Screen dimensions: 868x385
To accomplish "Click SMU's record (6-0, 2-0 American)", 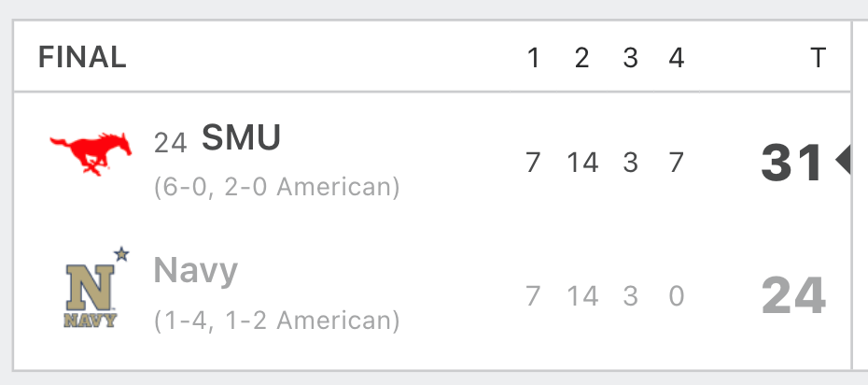I will pyautogui.click(x=277, y=187).
